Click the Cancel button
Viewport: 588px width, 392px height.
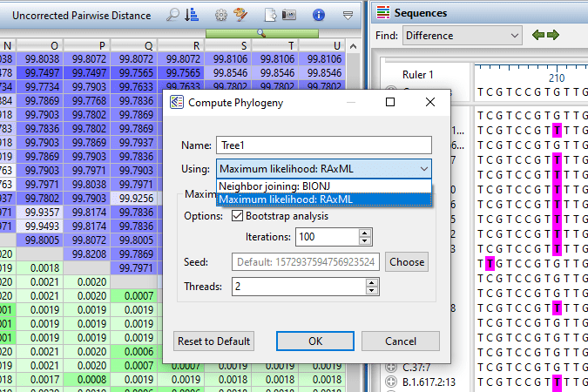401,341
